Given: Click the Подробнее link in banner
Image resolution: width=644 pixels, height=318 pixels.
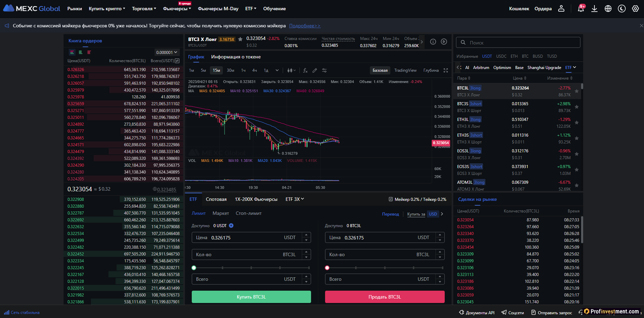Looking at the screenshot, I should click(x=305, y=26).
